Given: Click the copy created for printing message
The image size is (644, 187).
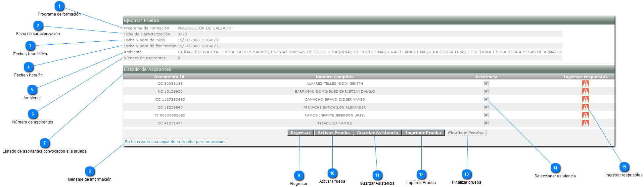Looking at the screenshot, I should (175, 142).
